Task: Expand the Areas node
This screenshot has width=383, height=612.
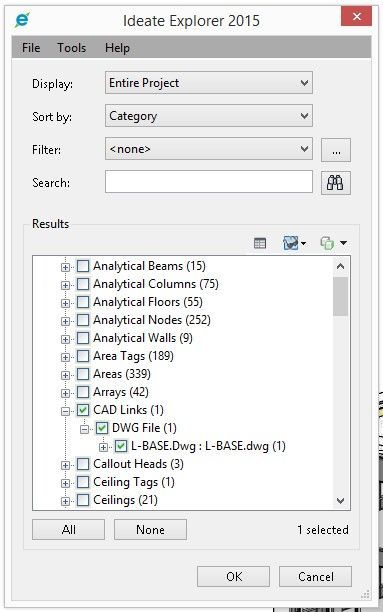Action: point(65,375)
